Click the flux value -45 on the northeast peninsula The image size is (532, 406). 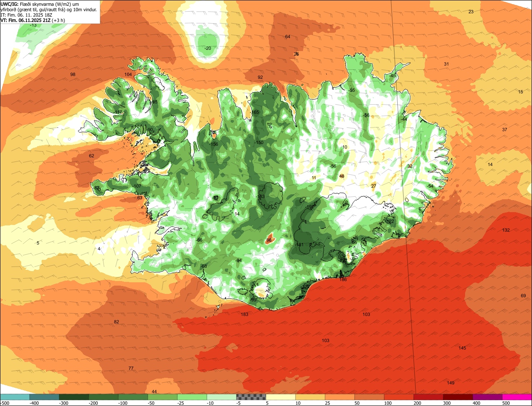[392, 76]
